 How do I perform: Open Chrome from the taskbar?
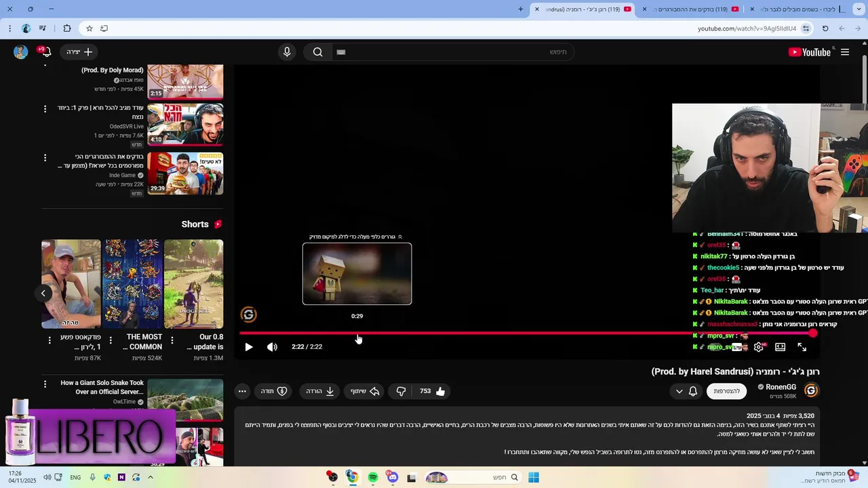[x=352, y=478]
